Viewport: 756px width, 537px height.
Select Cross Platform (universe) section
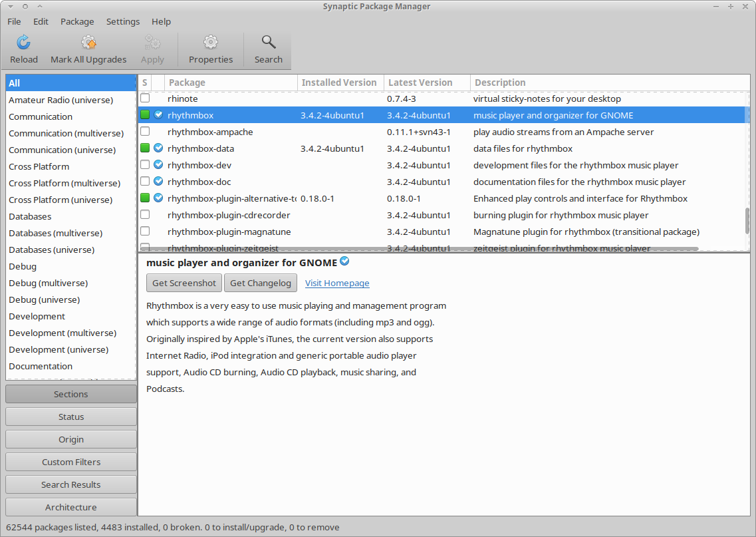71,200
